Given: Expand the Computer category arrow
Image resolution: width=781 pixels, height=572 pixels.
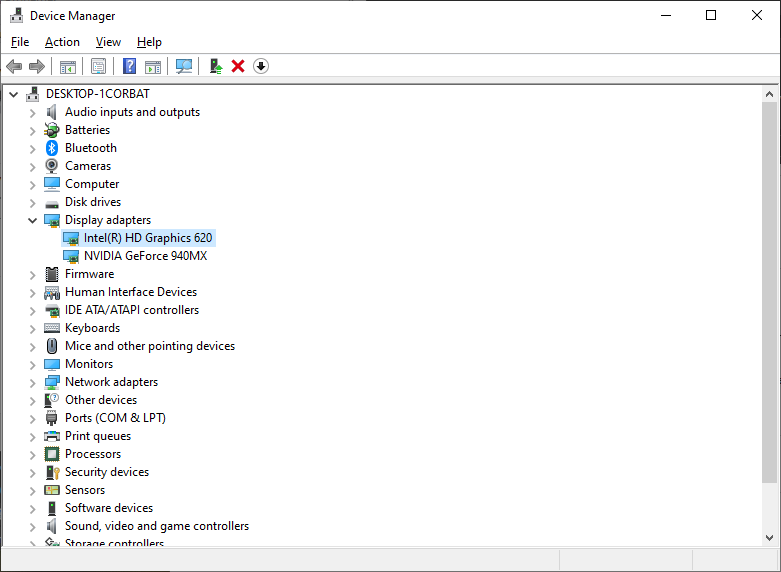Looking at the screenshot, I should click(32, 184).
